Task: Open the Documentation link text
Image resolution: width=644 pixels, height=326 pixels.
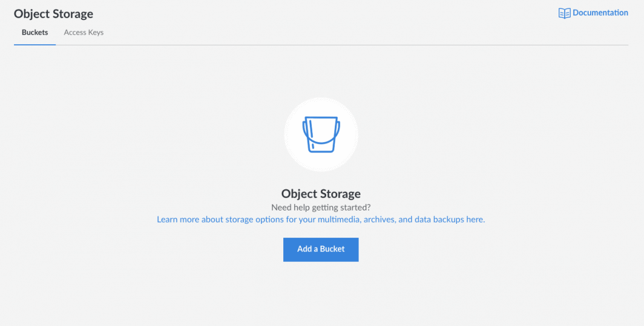Action: 600,13
